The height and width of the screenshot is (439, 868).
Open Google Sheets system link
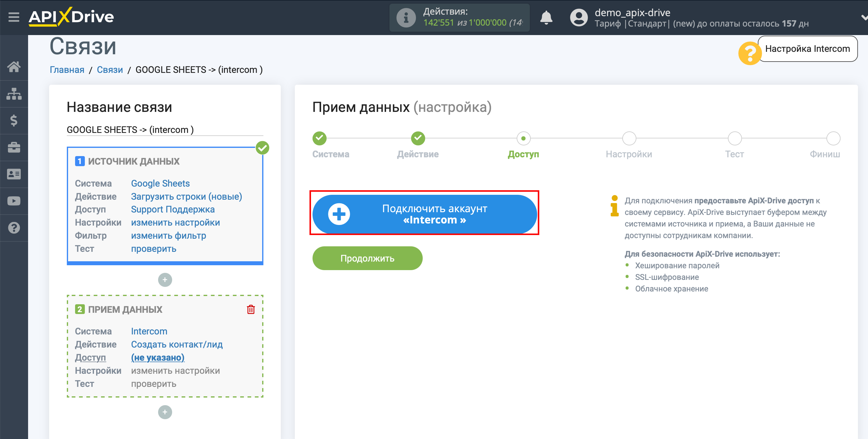(161, 184)
